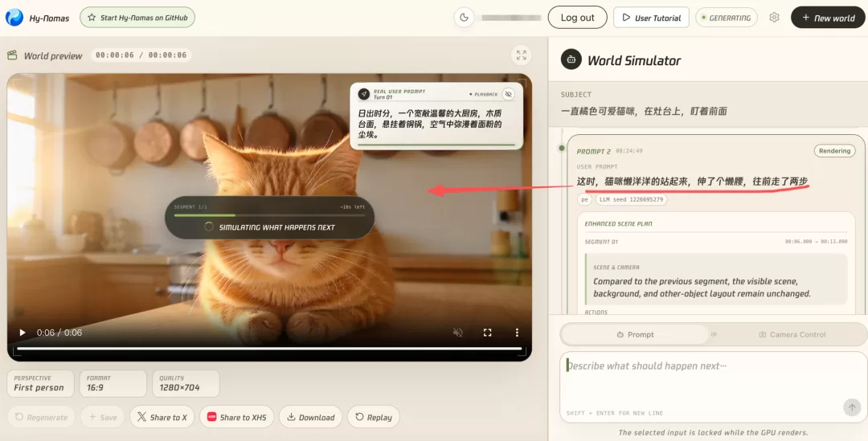Unmute the video audio
Image resolution: width=868 pixels, height=441 pixels.
coord(458,333)
